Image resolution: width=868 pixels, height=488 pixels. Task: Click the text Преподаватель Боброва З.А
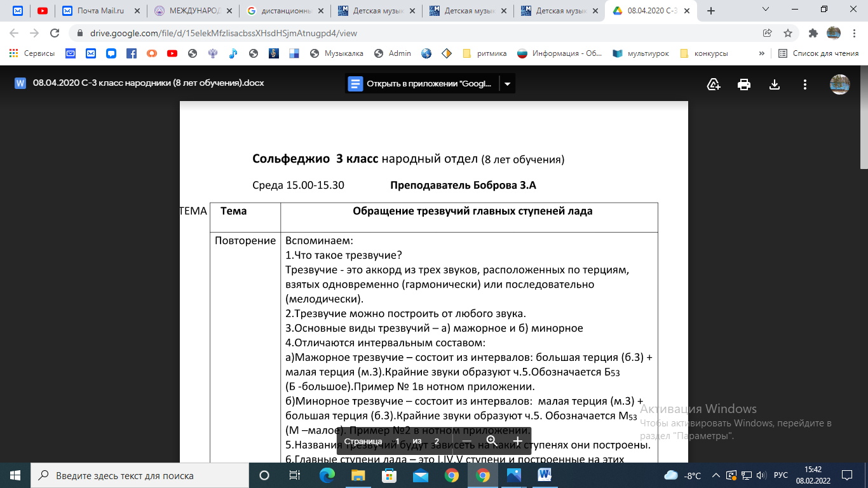tap(463, 186)
